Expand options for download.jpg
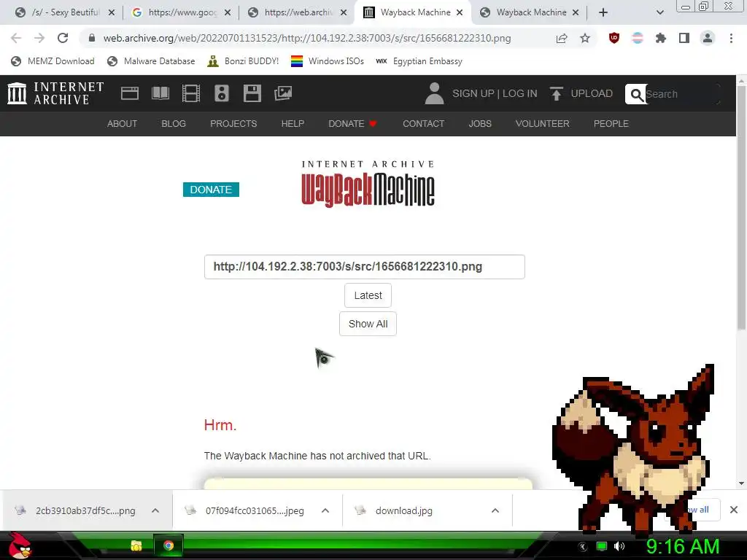747x560 pixels. [495, 510]
